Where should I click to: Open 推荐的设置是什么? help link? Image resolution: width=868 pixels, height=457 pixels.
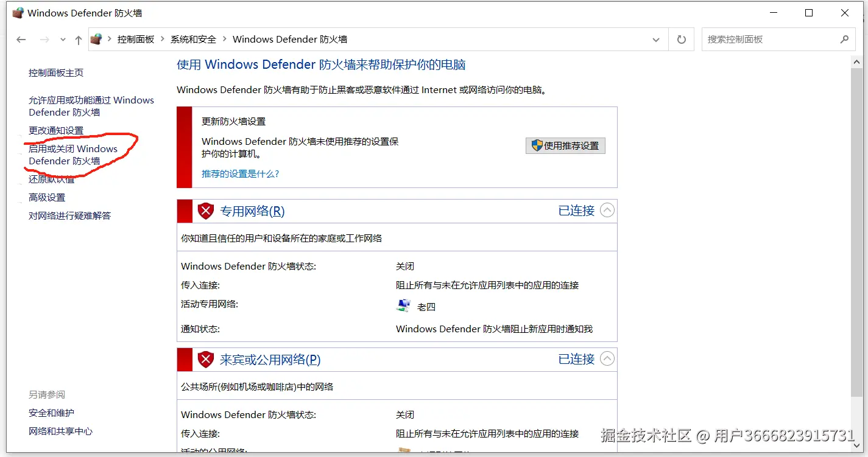[x=241, y=173]
